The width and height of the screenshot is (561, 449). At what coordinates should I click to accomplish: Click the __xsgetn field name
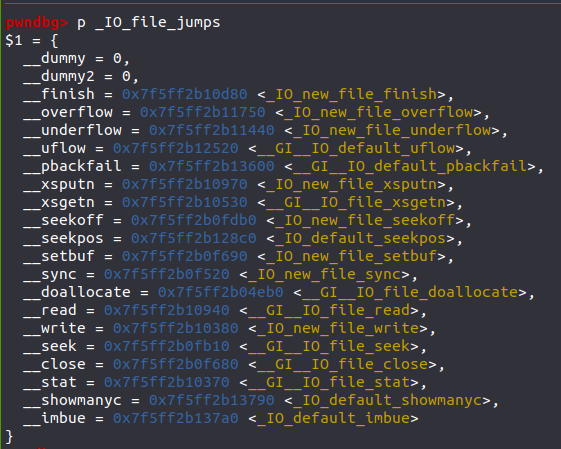[x=59, y=202]
